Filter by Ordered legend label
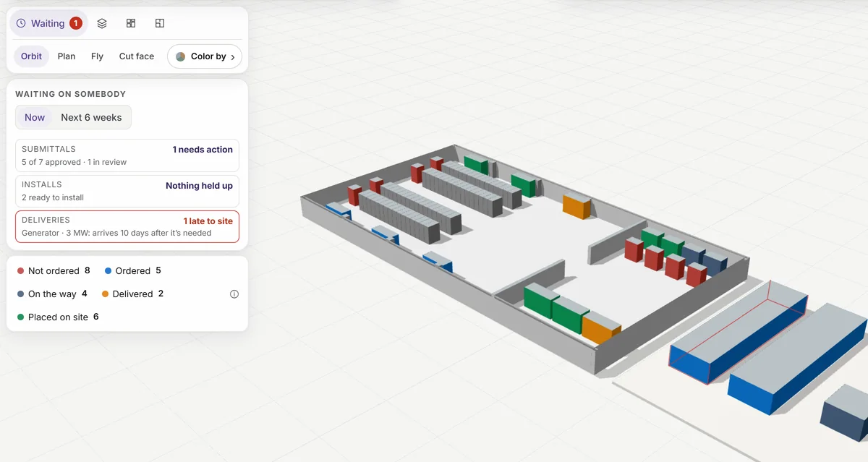The image size is (868, 462). click(133, 271)
